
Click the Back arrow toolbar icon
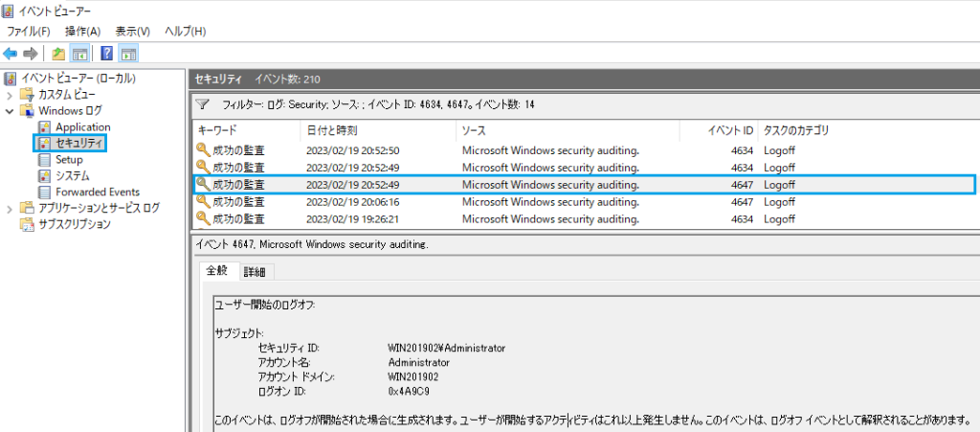[10, 54]
